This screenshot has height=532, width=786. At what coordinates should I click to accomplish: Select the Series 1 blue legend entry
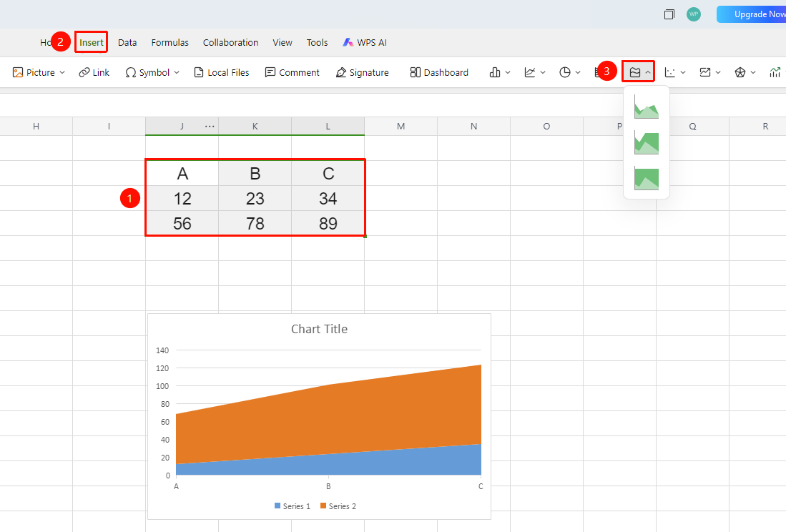click(x=293, y=506)
